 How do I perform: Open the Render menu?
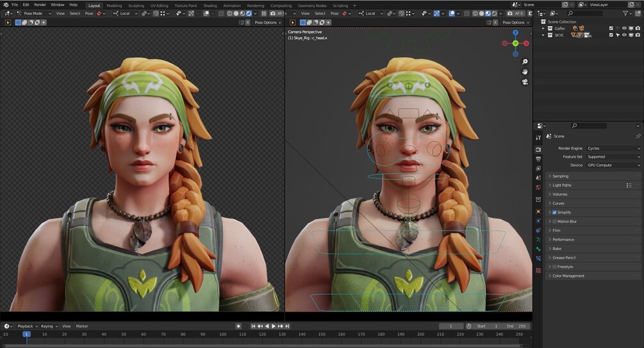point(40,5)
